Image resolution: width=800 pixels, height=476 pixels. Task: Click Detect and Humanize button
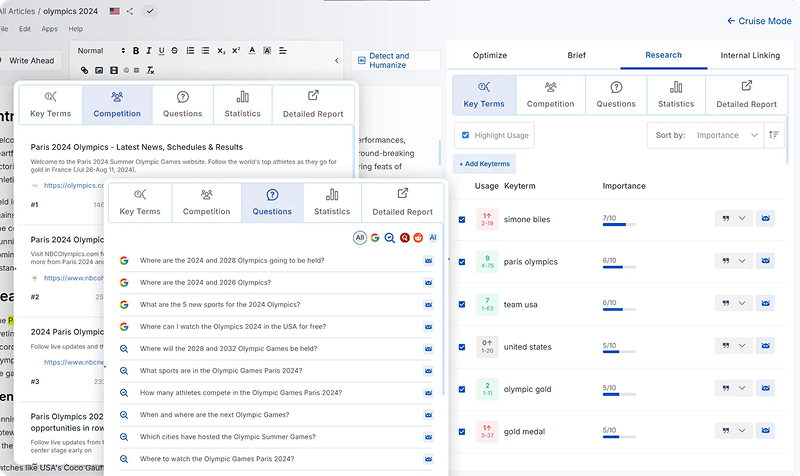395,60
